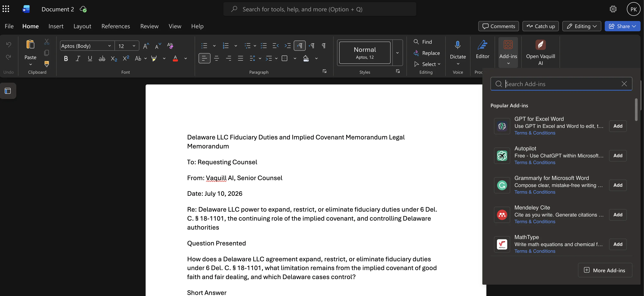Open Vaquill AI feather icon

point(540,45)
